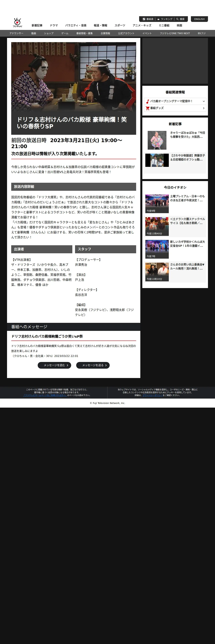Open 新しいカギ学校かくれんぼ headline
Viewport: 215px width, 644px height.
pos(188,244)
